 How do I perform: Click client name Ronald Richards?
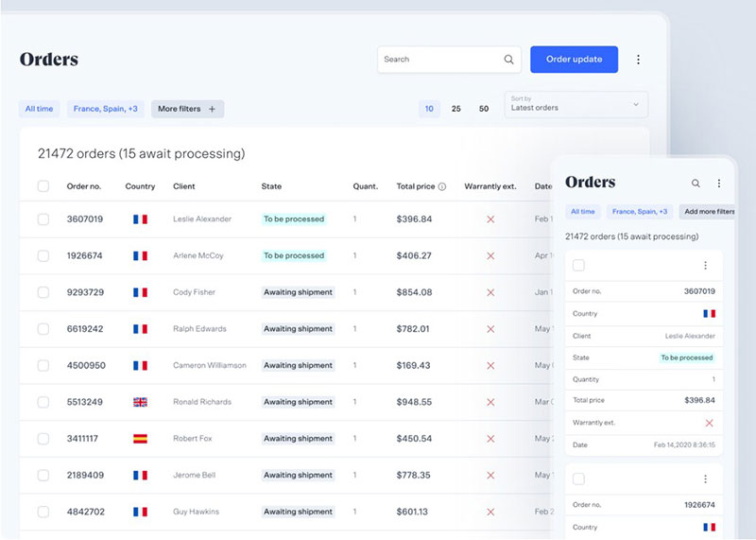tap(202, 402)
